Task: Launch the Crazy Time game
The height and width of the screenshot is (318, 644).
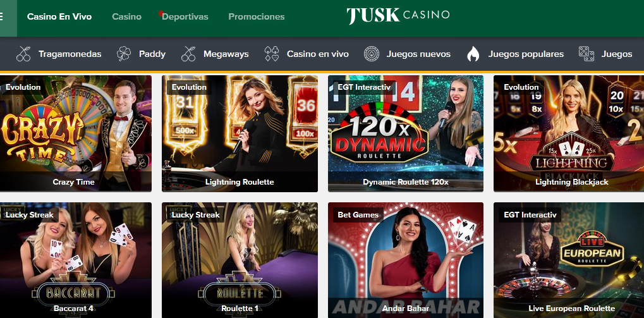Action: pyautogui.click(x=76, y=133)
